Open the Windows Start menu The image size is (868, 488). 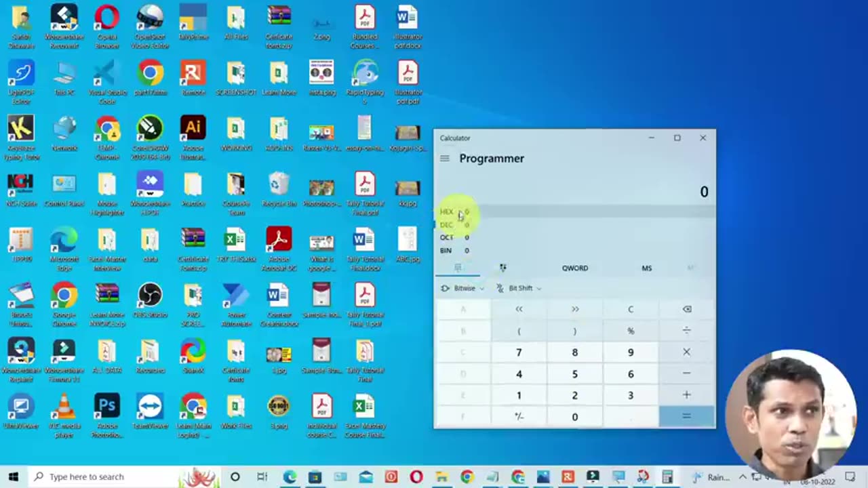(13, 476)
